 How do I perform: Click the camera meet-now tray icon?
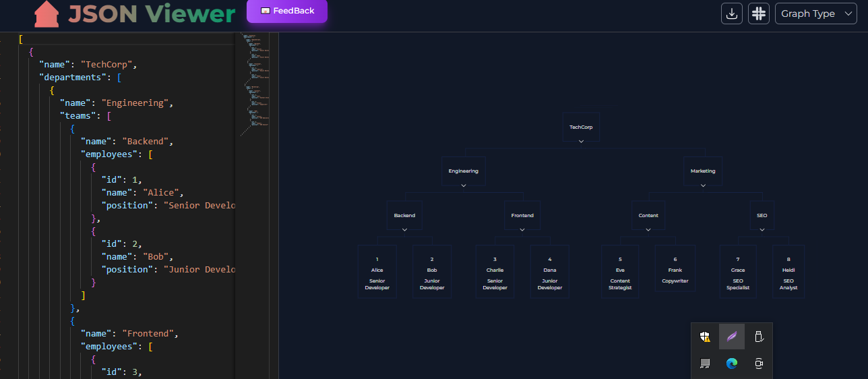[759, 363]
